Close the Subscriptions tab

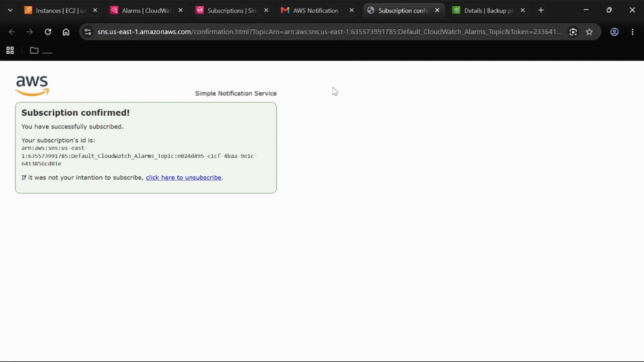(x=266, y=10)
